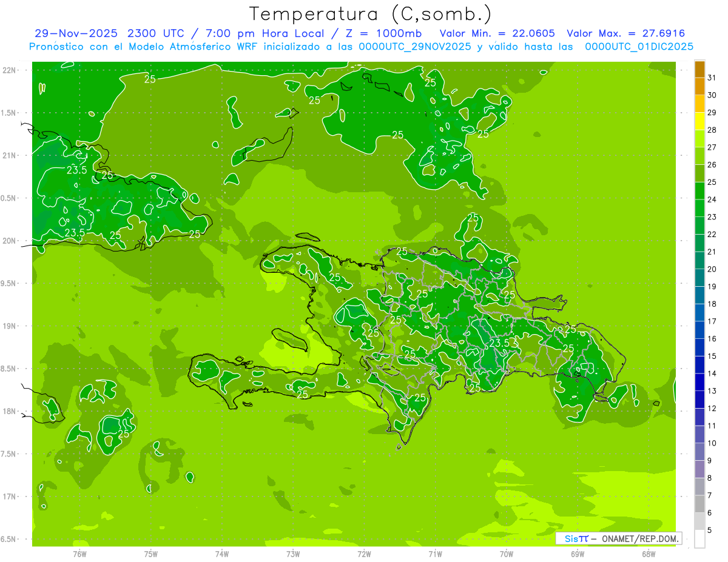Image resolution: width=728 pixels, height=562 pixels.
Task: Click the "SisTT – ONAMET/REP.DOM." credit box
Action: click(618, 538)
